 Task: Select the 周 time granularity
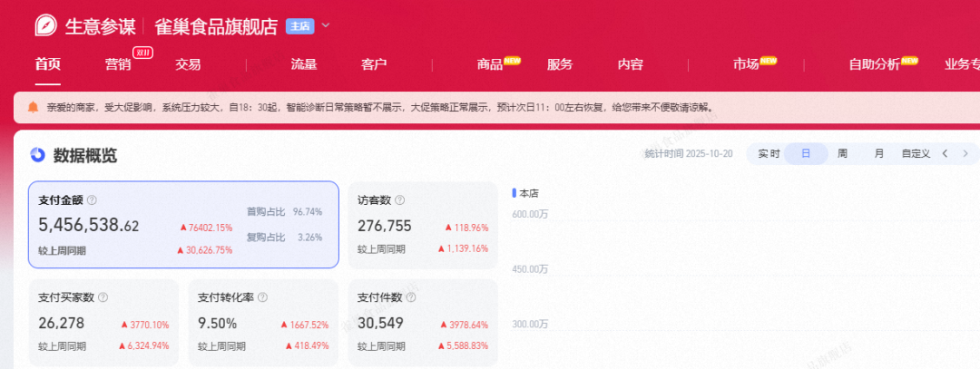click(842, 154)
